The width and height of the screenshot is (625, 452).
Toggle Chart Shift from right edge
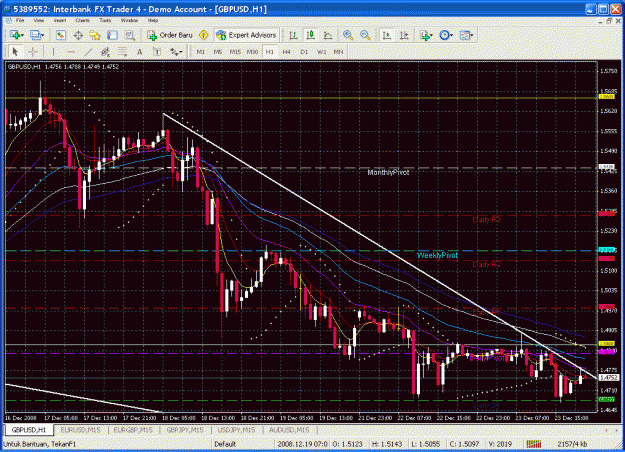pos(404,35)
